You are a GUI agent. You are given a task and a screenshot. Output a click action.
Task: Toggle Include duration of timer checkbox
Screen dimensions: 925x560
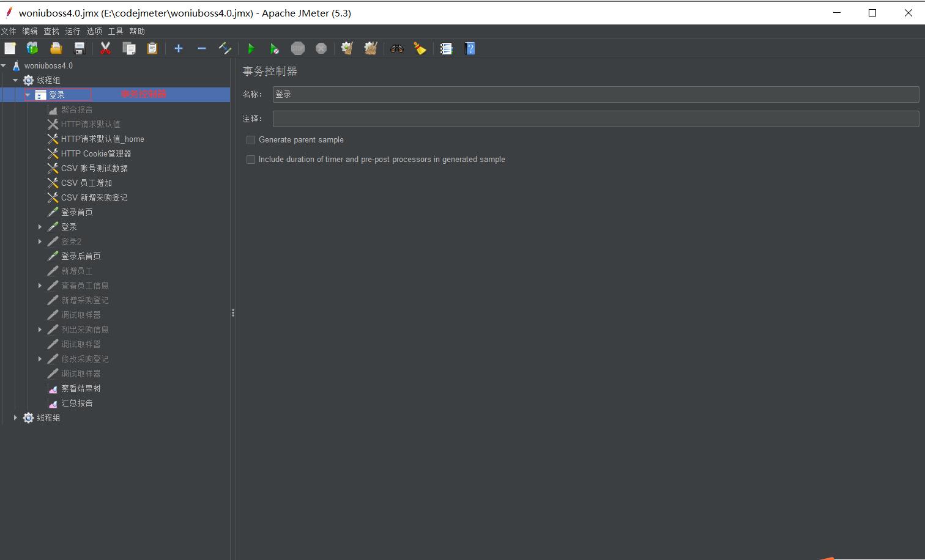point(251,160)
